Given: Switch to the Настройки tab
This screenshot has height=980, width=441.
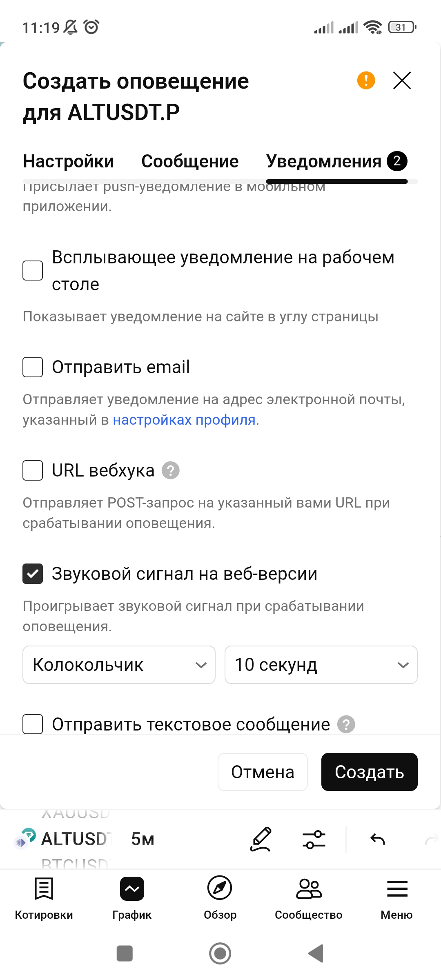Looking at the screenshot, I should pyautogui.click(x=68, y=161).
